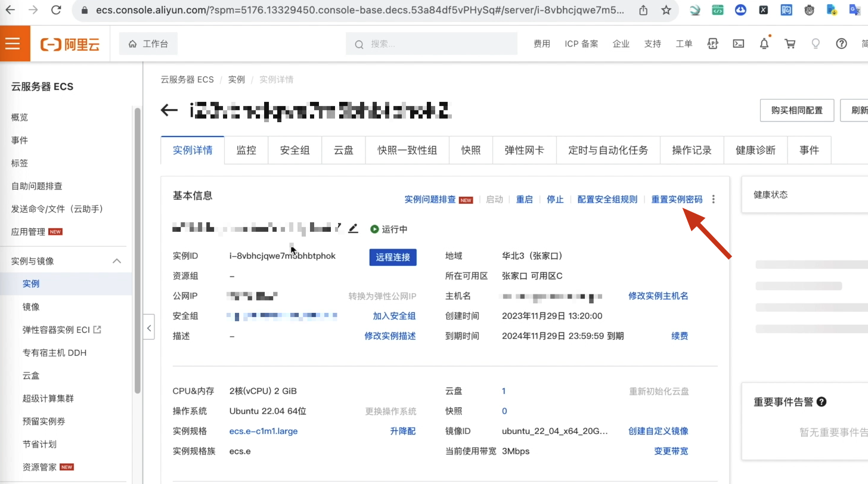Viewport: 868px width, 484px height.
Task: Collapse the left navigation panel
Action: (x=149, y=327)
